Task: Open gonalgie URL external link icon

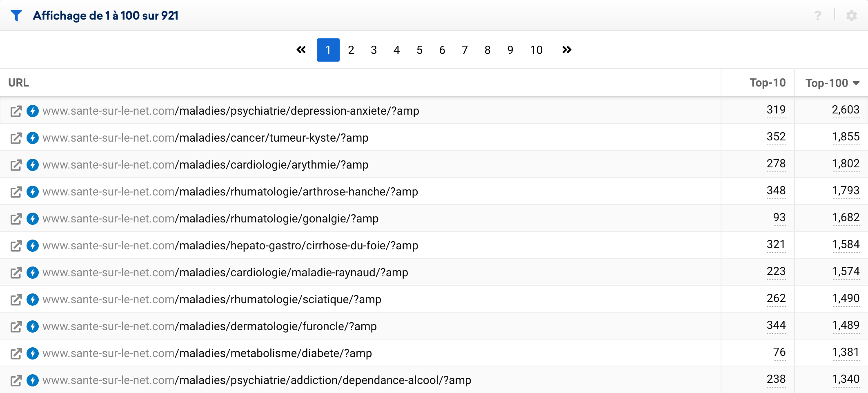Action: coord(16,219)
